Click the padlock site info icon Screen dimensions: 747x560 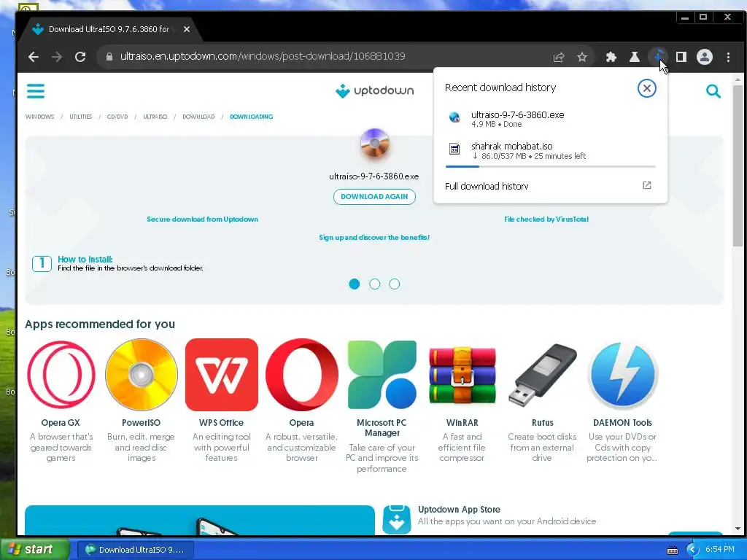109,57
